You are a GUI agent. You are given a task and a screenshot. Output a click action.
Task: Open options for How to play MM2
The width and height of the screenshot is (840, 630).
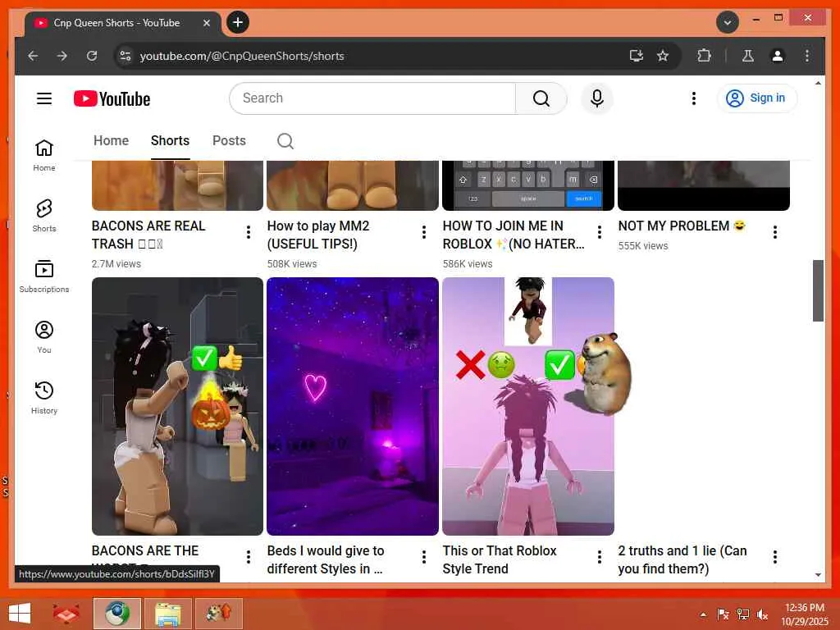424,232
